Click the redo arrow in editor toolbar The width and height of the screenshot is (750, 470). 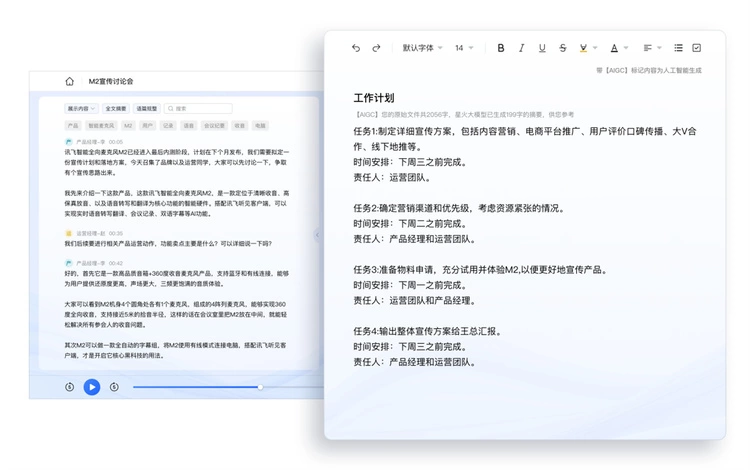[377, 48]
